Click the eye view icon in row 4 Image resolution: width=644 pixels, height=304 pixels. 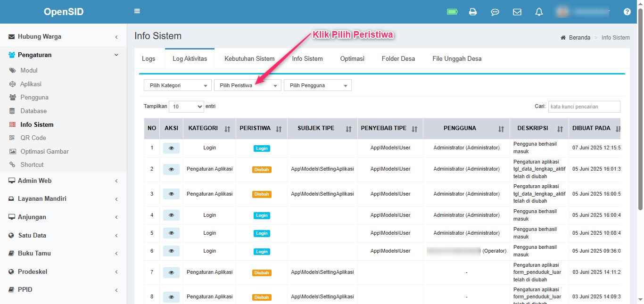click(x=171, y=215)
